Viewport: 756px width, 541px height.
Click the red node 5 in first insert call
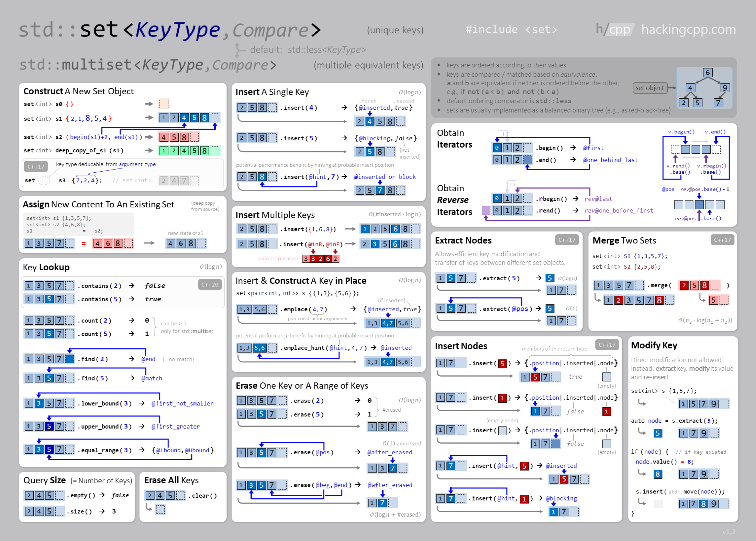502,364
